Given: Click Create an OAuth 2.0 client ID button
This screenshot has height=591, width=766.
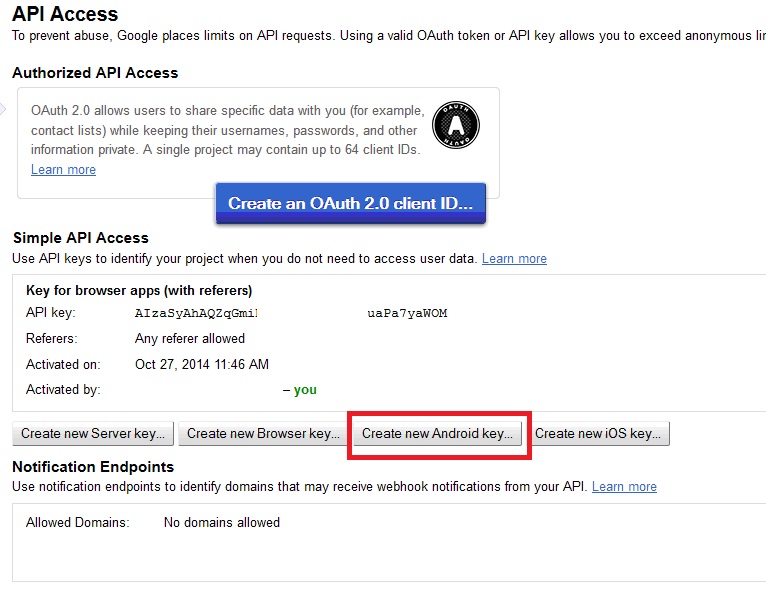Looking at the screenshot, I should click(351, 203).
